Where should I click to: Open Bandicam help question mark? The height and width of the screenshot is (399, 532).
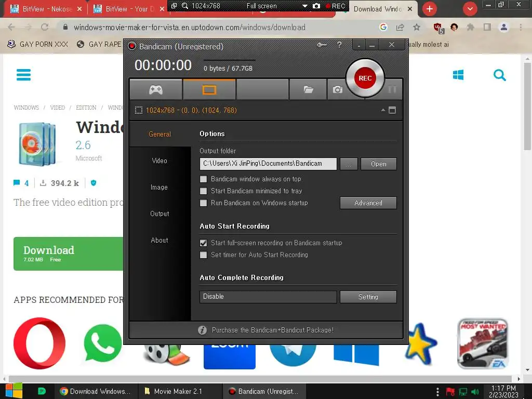[339, 45]
